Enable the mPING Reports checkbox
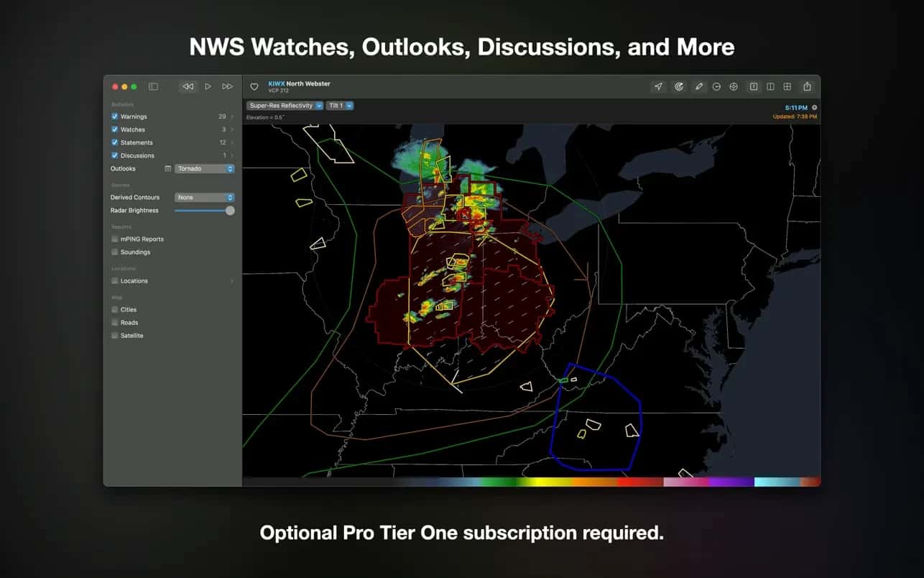The image size is (924, 578). (115, 239)
